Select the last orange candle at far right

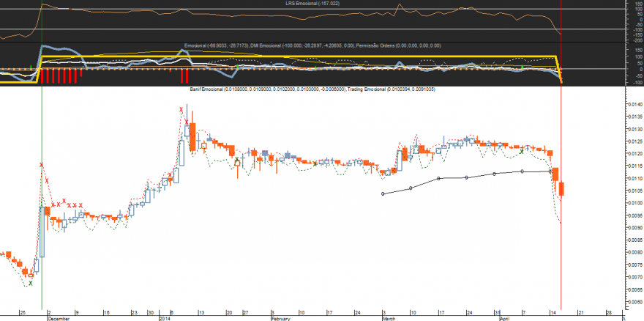coord(561,188)
